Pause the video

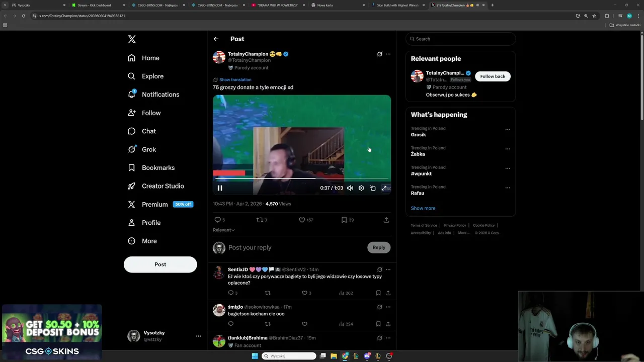pyautogui.click(x=220, y=188)
